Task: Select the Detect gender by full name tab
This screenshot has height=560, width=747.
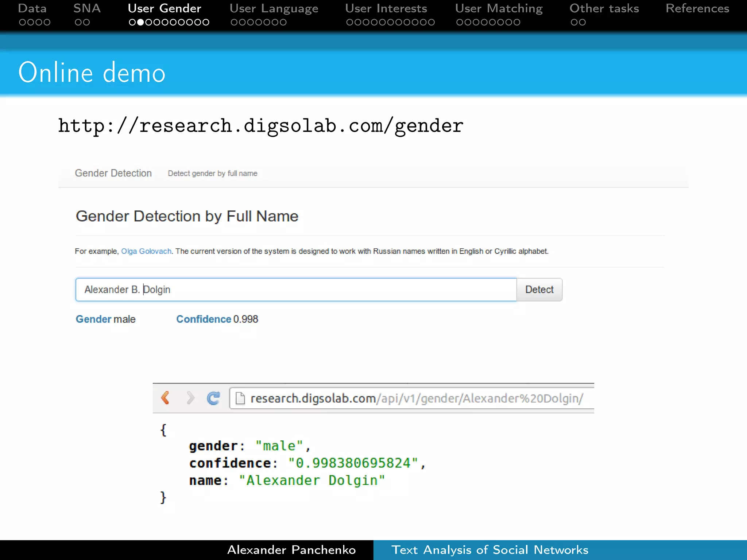Action: pos(213,174)
